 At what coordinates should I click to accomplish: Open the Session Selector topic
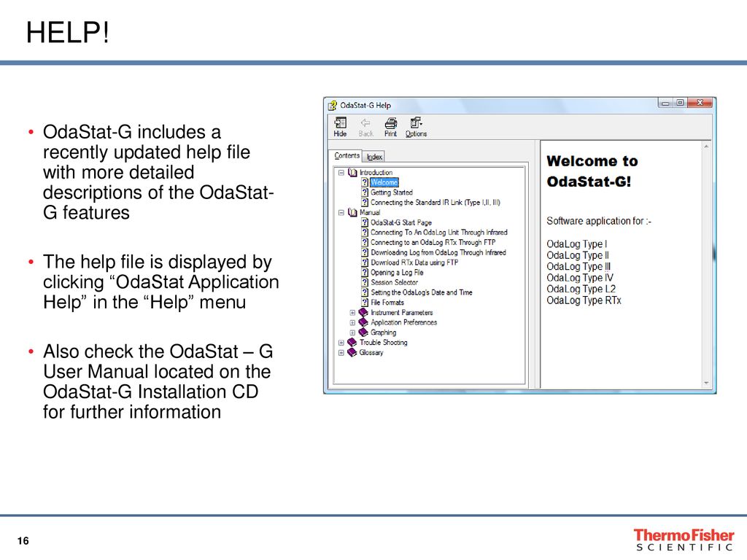(395, 282)
